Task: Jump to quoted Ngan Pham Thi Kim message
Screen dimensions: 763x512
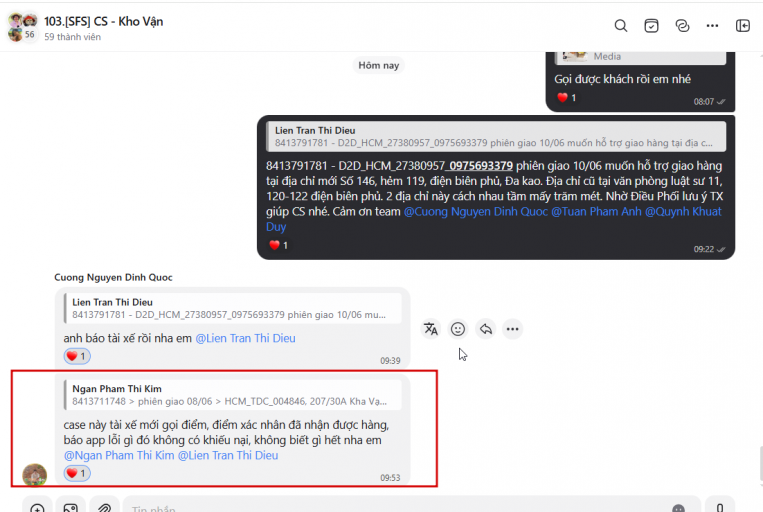Action: pos(233,395)
